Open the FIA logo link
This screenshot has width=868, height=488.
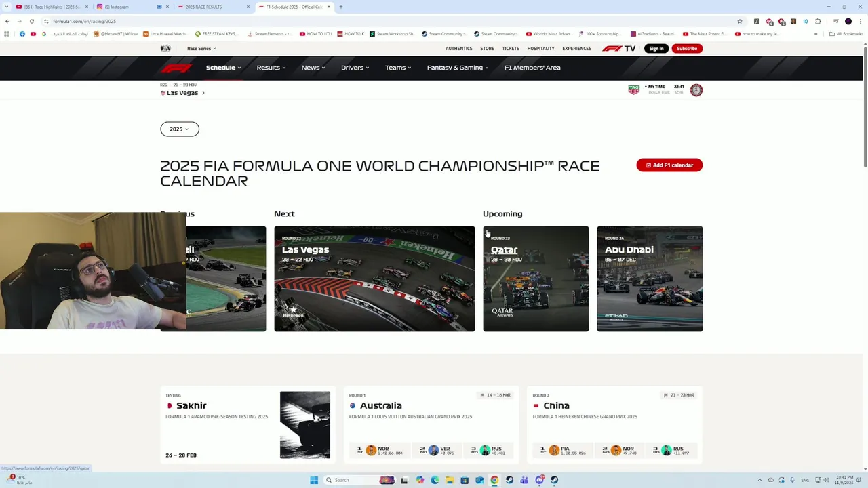(x=165, y=48)
